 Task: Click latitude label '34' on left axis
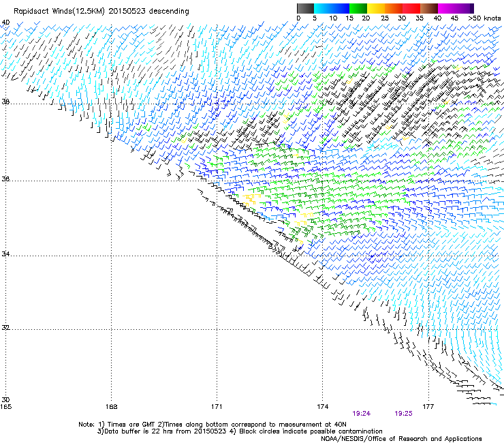pos(5,254)
